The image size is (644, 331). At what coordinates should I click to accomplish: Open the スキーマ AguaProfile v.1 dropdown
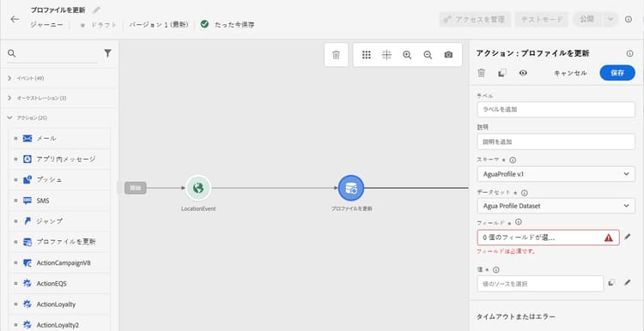(x=556, y=174)
